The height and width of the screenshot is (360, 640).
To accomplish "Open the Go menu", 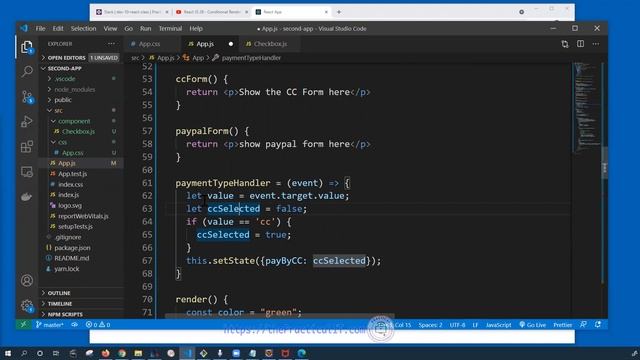I will point(129,29).
